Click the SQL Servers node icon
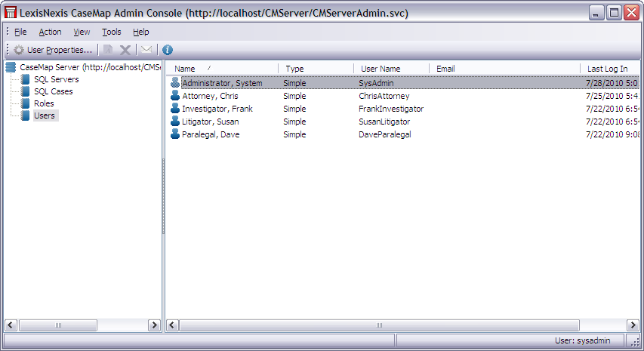 [x=25, y=79]
